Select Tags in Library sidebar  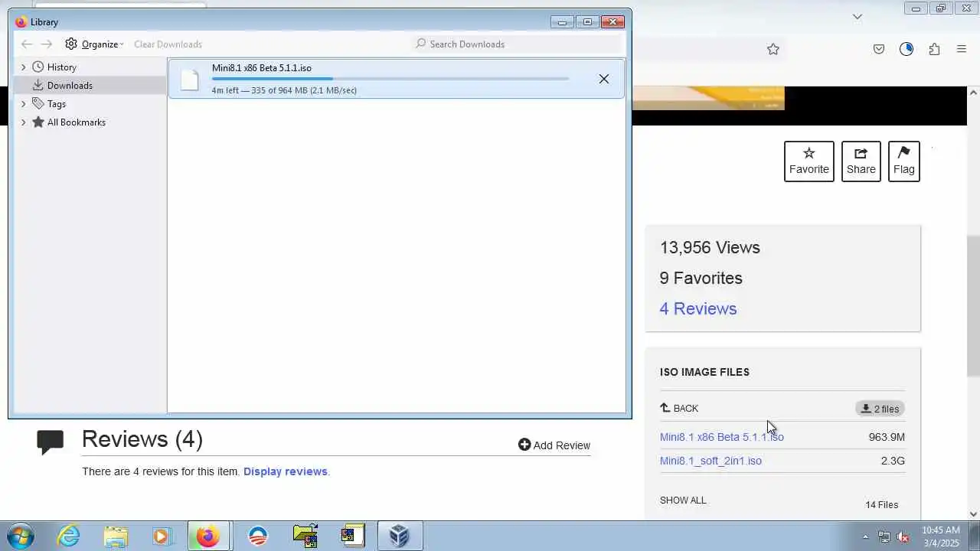coord(56,104)
